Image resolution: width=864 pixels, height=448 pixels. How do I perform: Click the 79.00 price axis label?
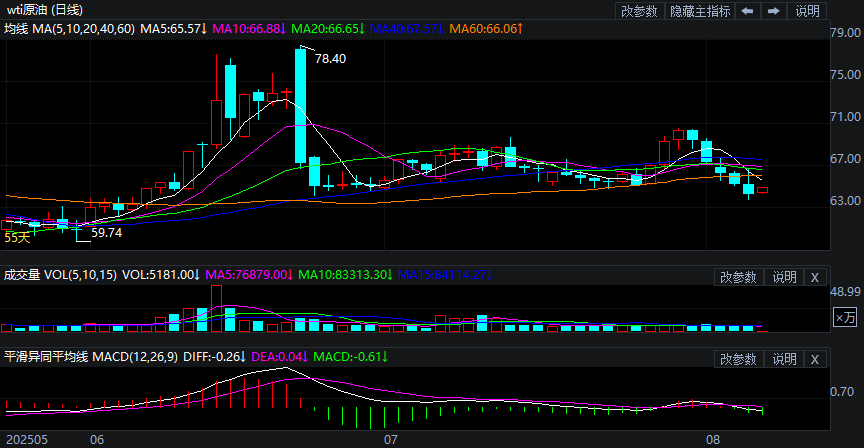click(x=845, y=33)
